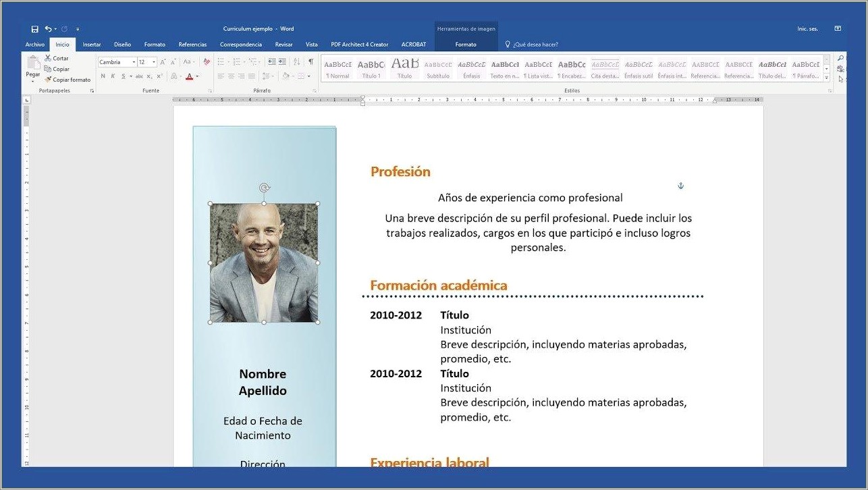Expand the font color A dropdown arrow
This screenshot has width=868, height=490.
(x=197, y=76)
